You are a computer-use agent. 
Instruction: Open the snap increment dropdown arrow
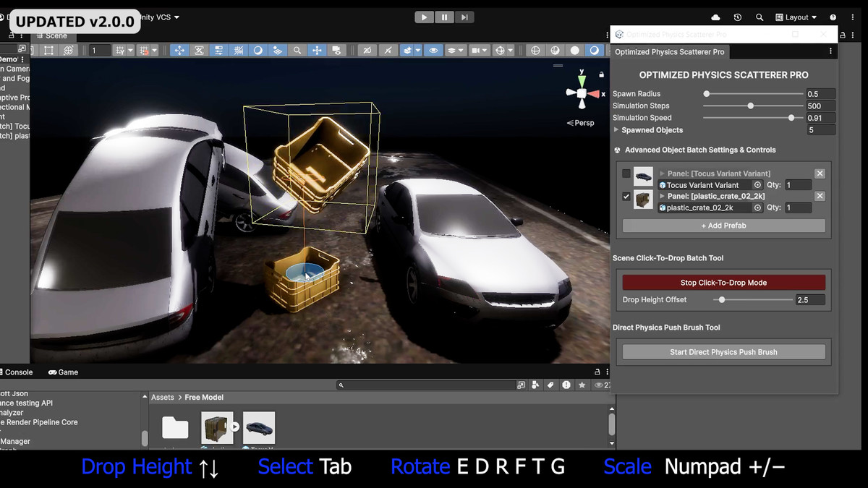pos(155,51)
